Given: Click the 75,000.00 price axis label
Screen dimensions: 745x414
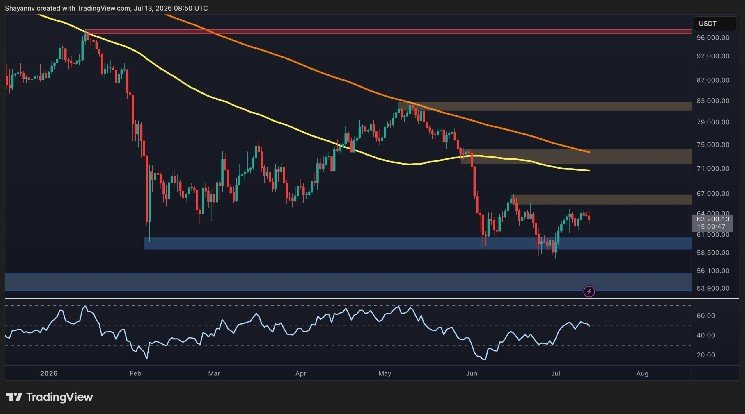Looking at the screenshot, I should tap(713, 144).
